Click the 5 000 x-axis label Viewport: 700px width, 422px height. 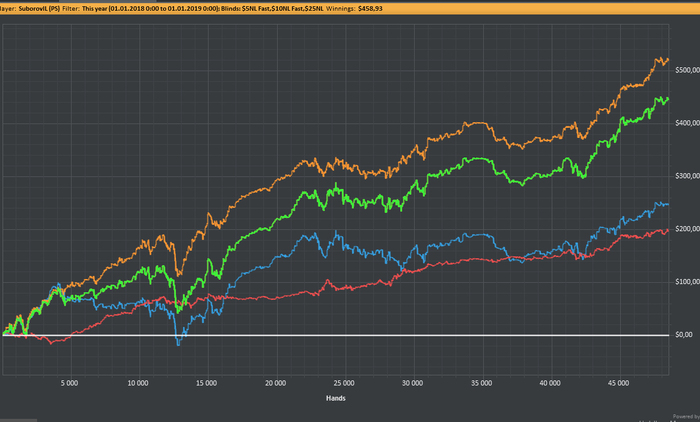coord(69,383)
